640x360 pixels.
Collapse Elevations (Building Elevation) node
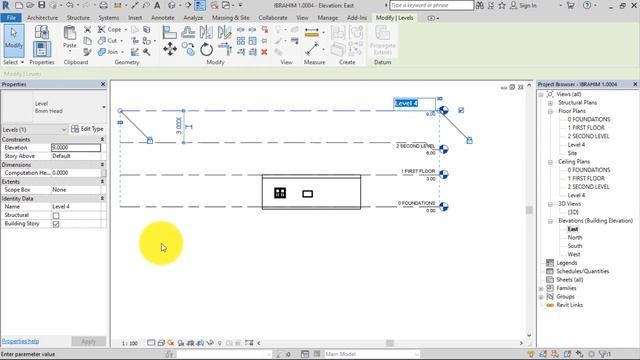click(x=550, y=221)
